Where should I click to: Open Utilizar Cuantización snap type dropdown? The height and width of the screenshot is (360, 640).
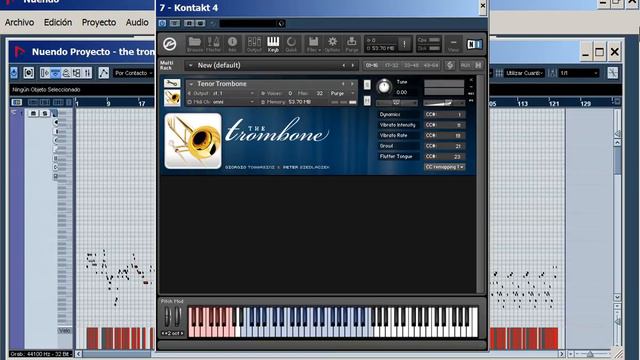524,73
